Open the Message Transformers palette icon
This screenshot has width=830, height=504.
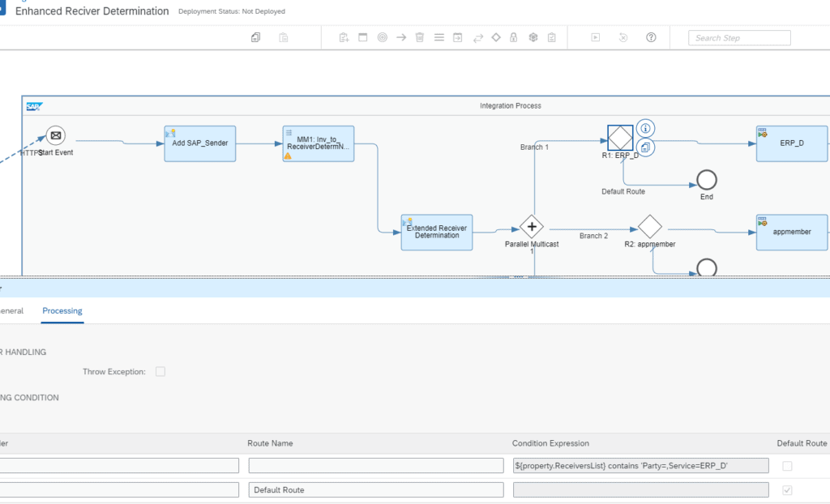pyautogui.click(x=458, y=37)
